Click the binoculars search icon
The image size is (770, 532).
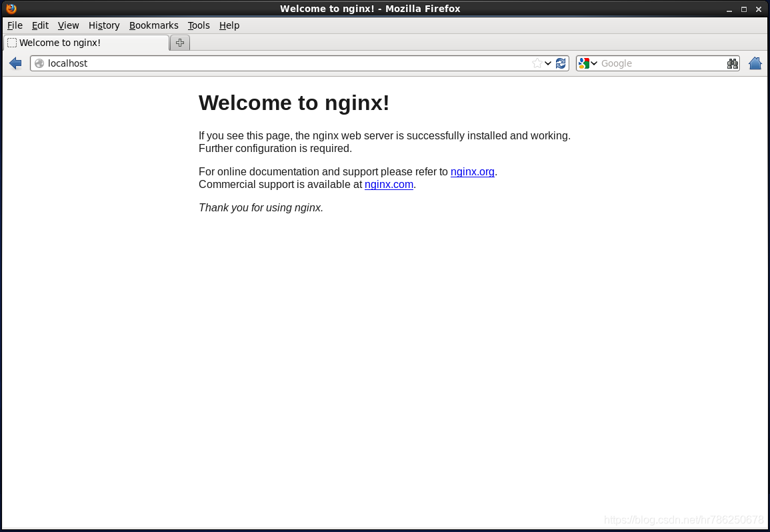(732, 63)
